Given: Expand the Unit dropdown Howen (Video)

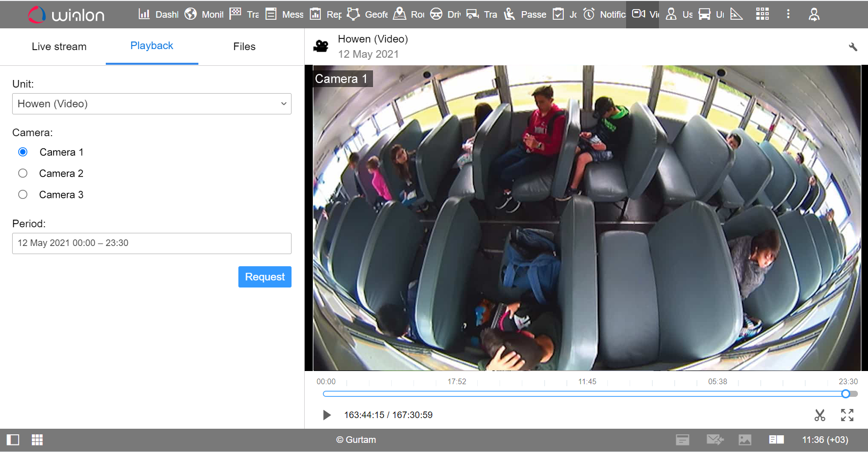Looking at the screenshot, I should [151, 104].
